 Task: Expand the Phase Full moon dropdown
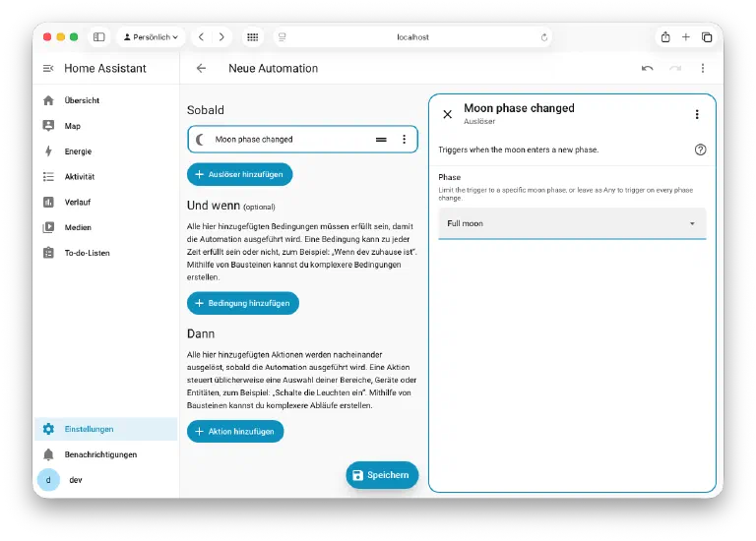tap(572, 223)
